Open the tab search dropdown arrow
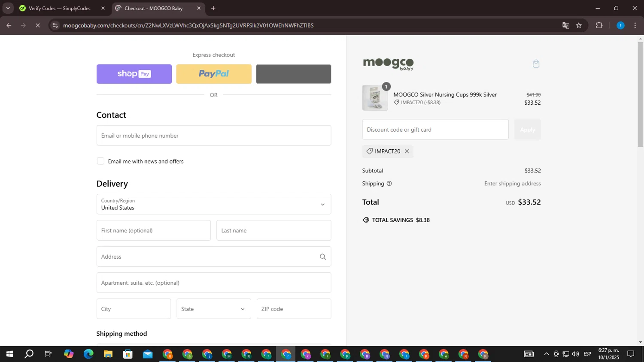Screen dimensions: 644x362 coord(8,8)
